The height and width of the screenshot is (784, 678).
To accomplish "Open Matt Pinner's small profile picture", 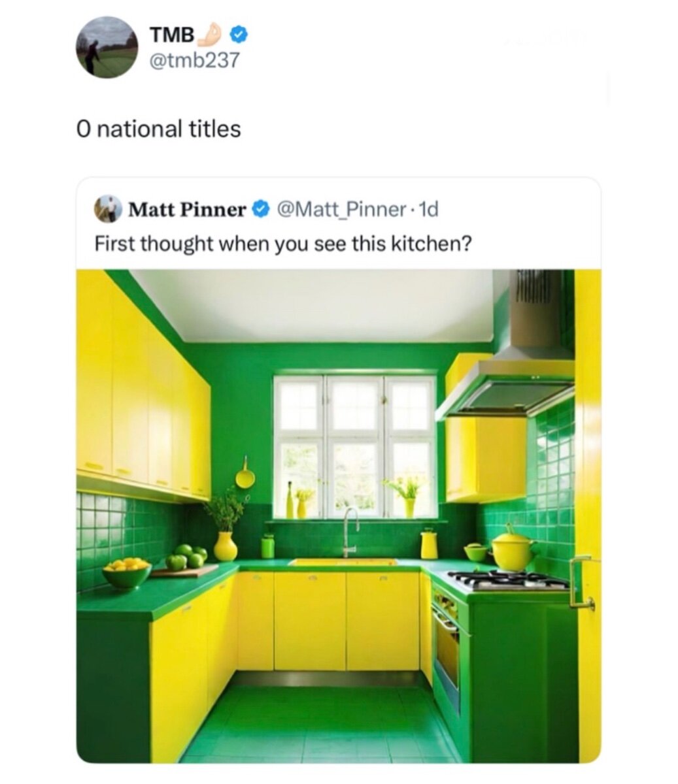I will tap(107, 209).
